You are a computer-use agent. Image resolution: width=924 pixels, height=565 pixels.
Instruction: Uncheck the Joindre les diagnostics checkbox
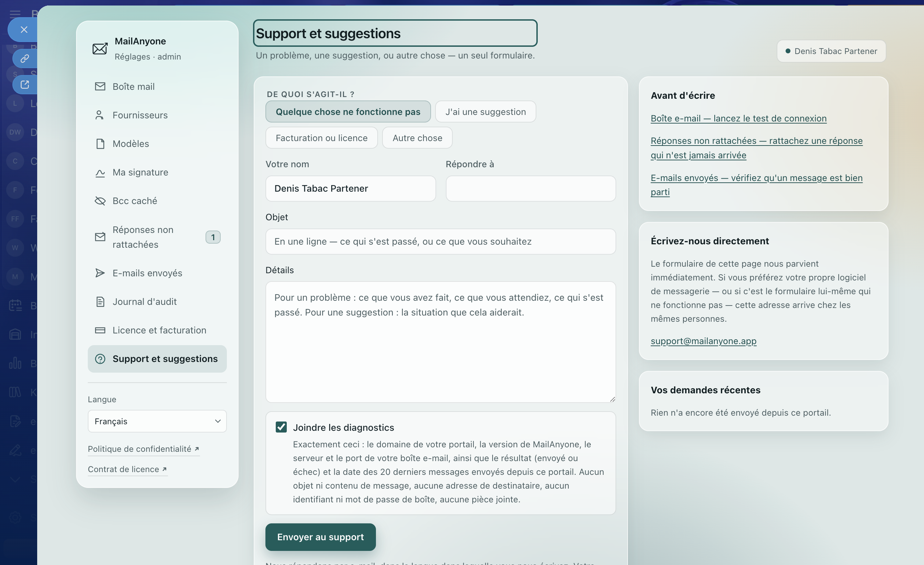[281, 427]
